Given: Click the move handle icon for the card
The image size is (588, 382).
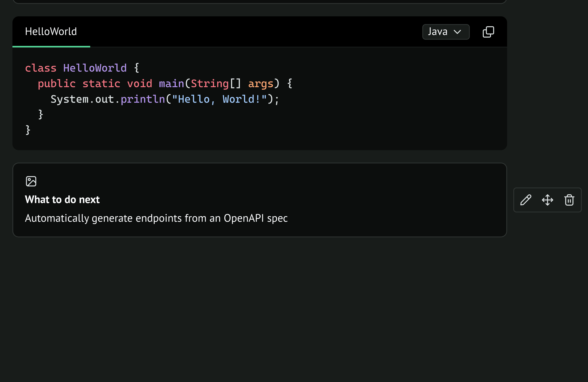Looking at the screenshot, I should tap(548, 200).
